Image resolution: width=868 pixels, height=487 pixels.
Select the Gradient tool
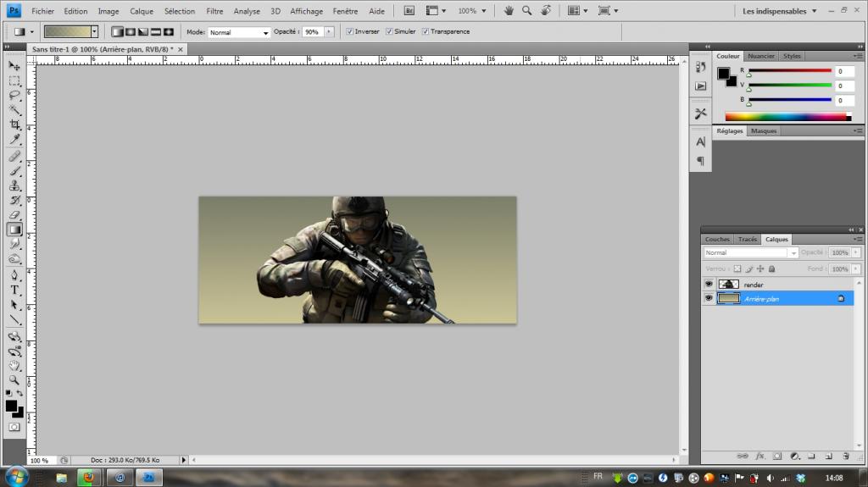pos(14,230)
